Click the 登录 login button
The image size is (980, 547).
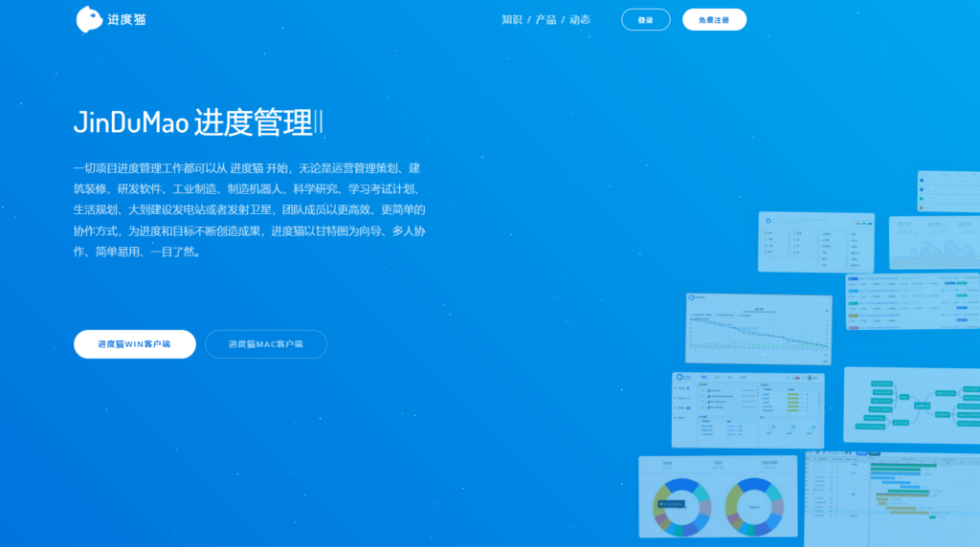pos(646,20)
